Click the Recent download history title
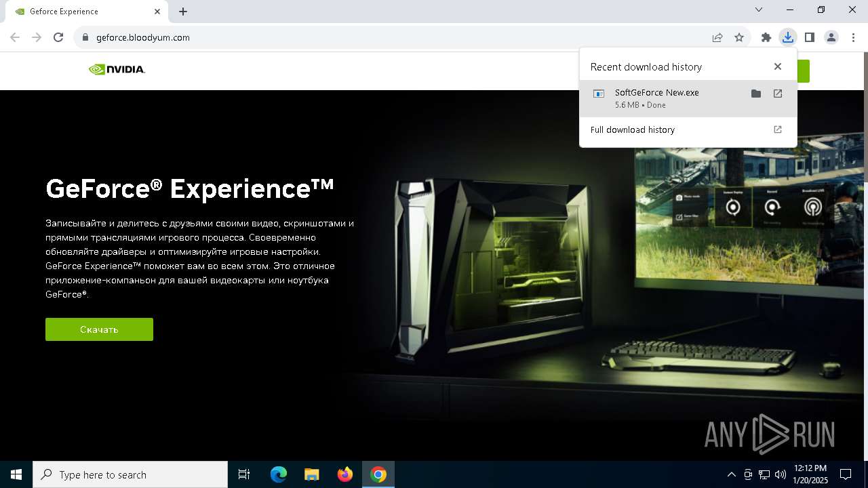Image resolution: width=868 pixels, height=488 pixels. [646, 66]
